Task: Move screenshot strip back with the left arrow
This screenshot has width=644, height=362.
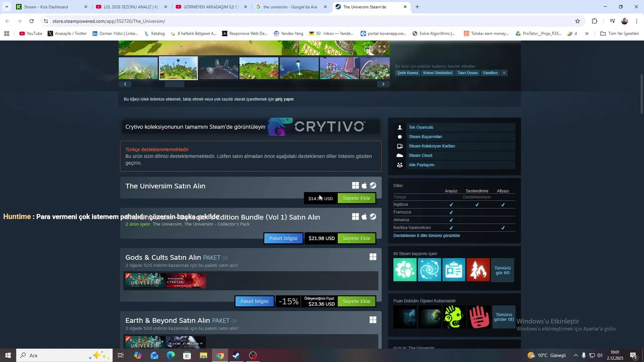Action: tap(125, 84)
